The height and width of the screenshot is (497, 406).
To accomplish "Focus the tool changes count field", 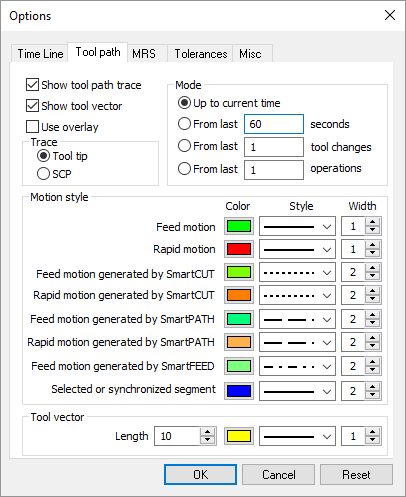I will tap(274, 147).
